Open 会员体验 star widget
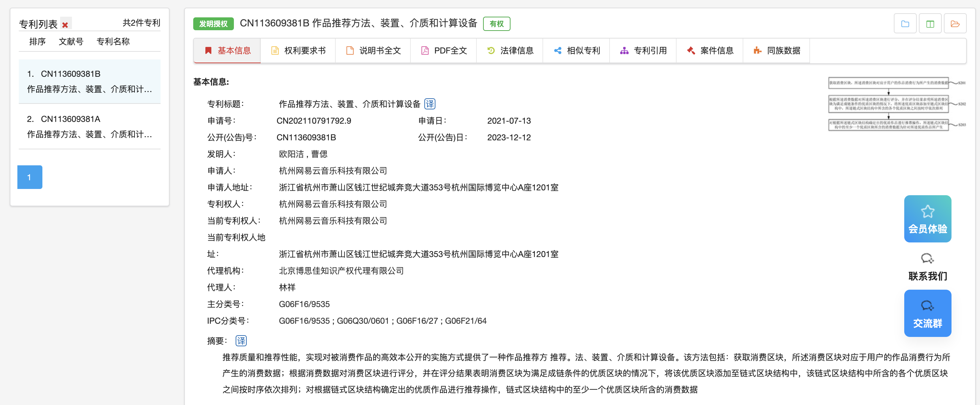 927,219
